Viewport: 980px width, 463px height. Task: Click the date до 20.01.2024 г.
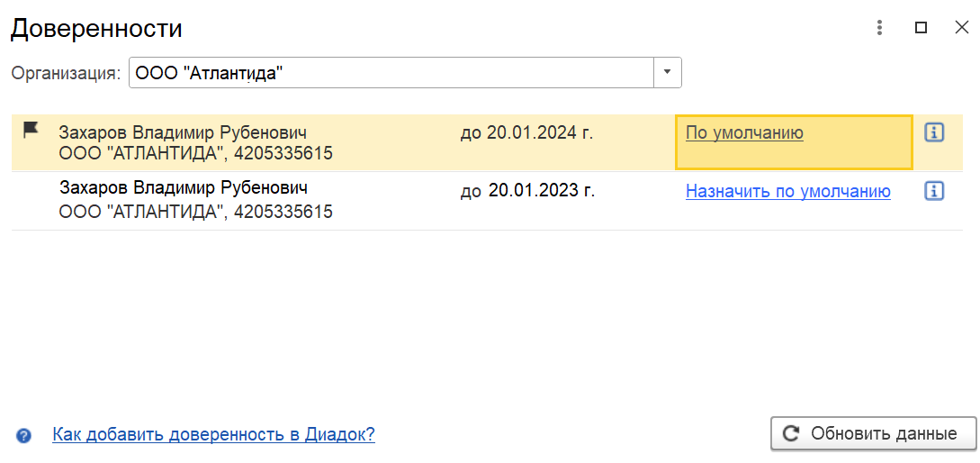526,132
